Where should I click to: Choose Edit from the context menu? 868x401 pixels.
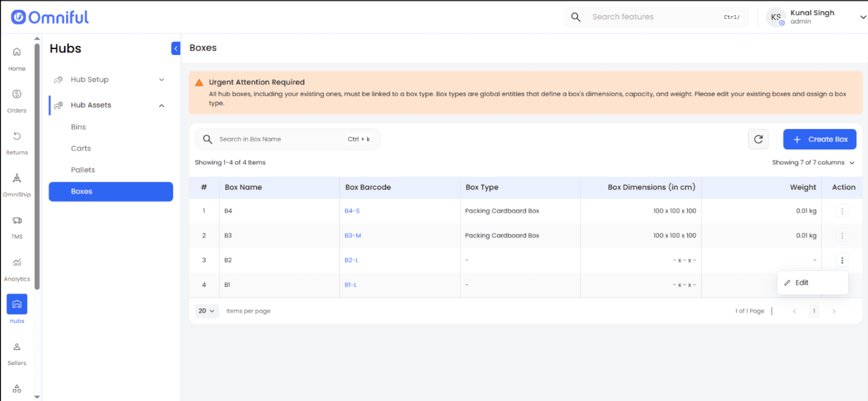801,283
